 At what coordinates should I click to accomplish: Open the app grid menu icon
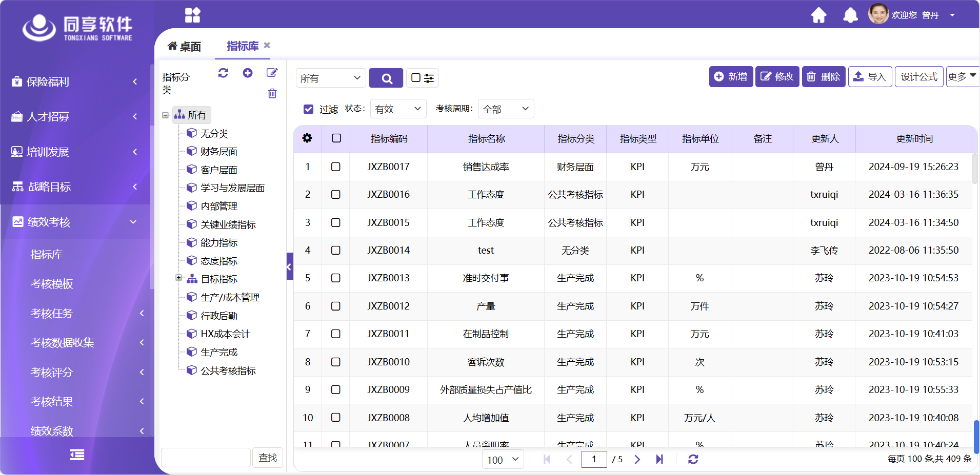(192, 15)
